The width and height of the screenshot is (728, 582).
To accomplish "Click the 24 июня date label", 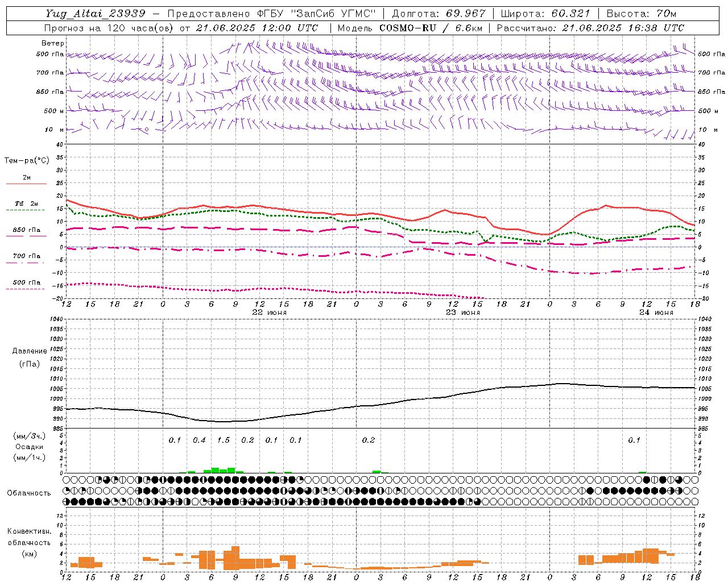I will (x=656, y=313).
